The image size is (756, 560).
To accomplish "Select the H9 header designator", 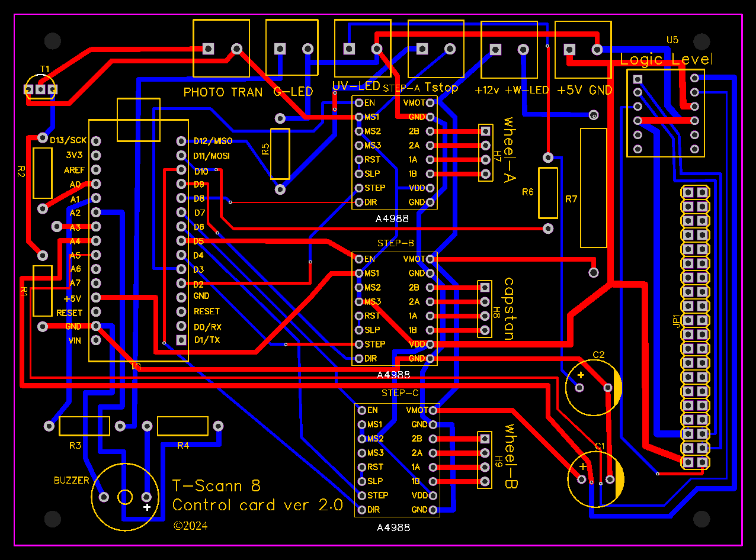I will point(498,462).
